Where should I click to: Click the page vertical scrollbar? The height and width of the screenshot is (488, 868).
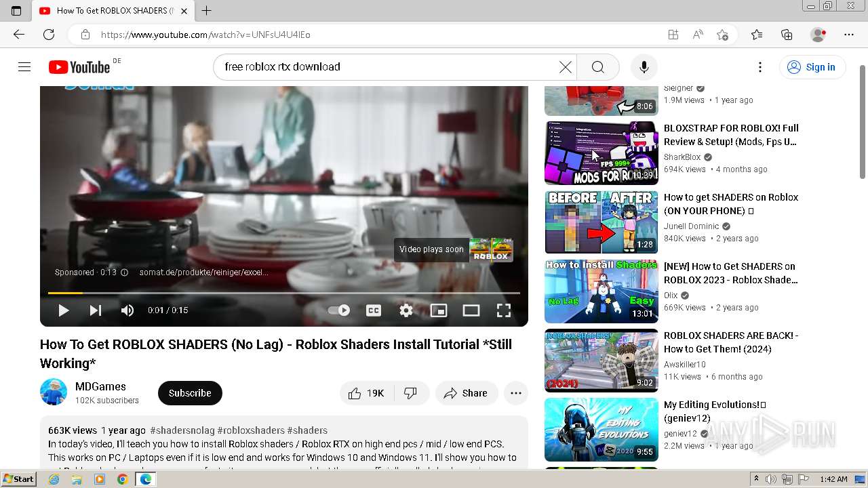(x=863, y=122)
